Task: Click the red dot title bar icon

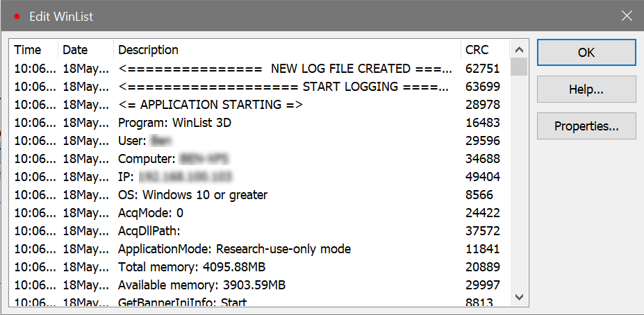Action: pos(17,17)
